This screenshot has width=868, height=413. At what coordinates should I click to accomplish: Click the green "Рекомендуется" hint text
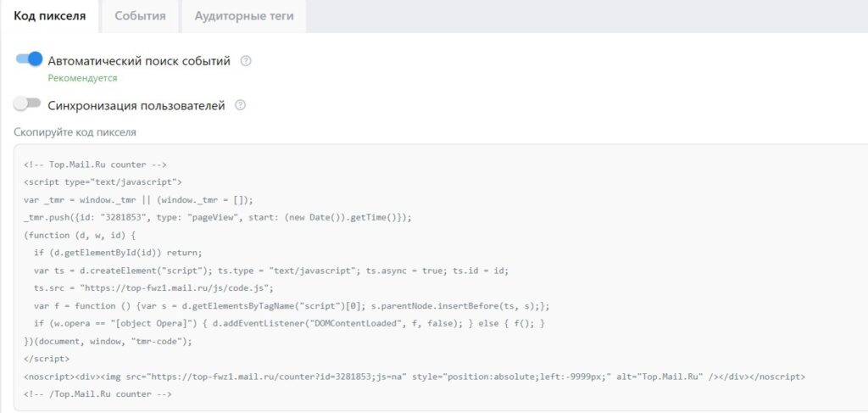(x=82, y=78)
